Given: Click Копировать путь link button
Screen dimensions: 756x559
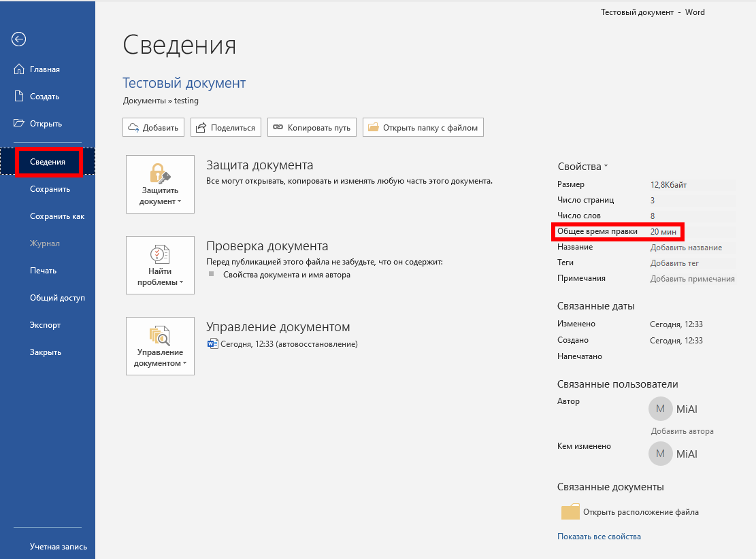Looking at the screenshot, I should [x=312, y=127].
